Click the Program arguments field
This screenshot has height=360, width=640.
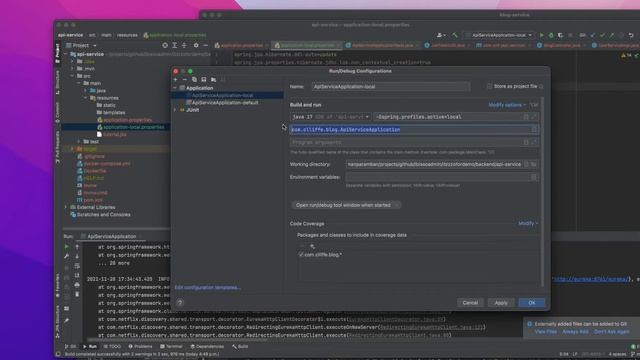click(x=414, y=142)
